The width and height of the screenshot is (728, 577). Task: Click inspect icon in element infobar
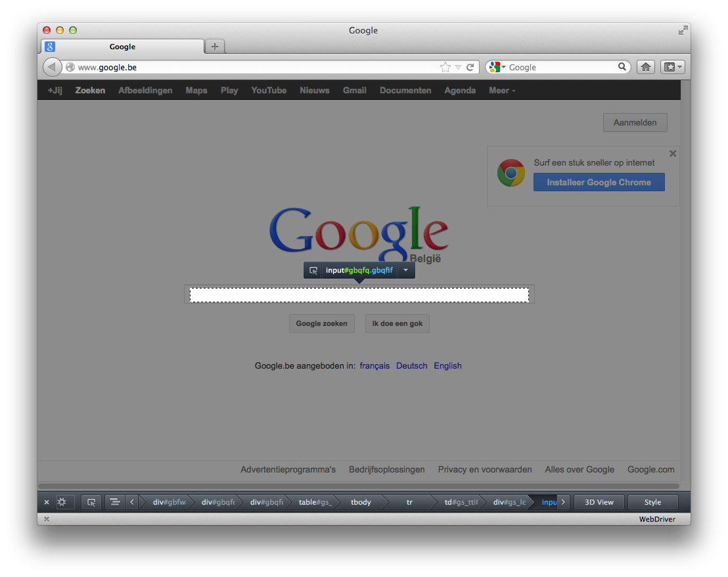pyautogui.click(x=313, y=271)
